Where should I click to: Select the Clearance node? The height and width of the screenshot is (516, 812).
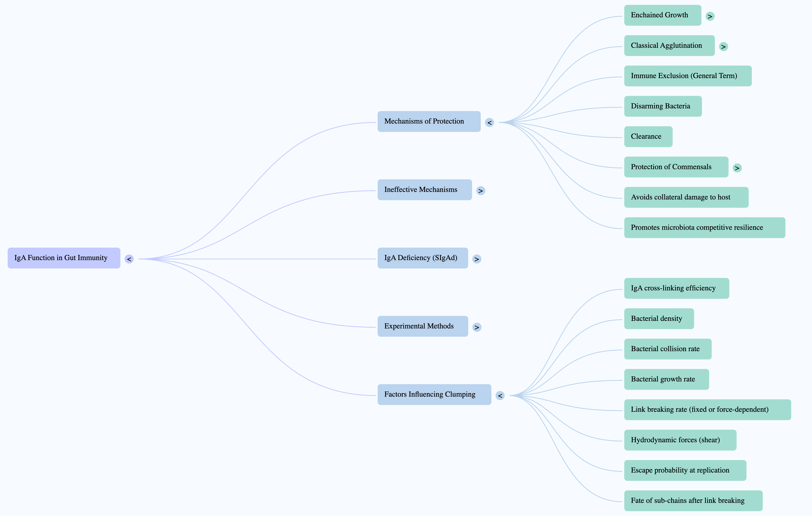[x=648, y=137]
